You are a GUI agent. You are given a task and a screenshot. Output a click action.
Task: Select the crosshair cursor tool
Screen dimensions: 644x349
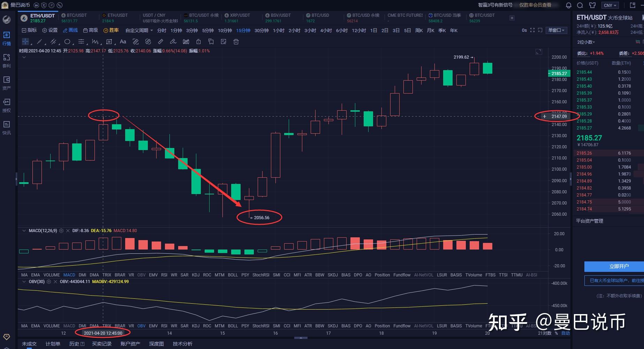tap(25, 42)
